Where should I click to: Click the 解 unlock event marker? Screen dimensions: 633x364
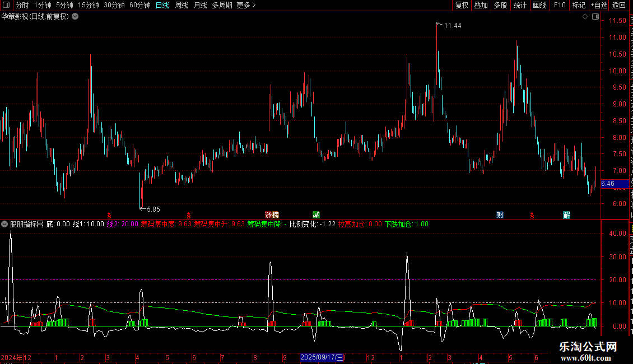[x=567, y=215]
